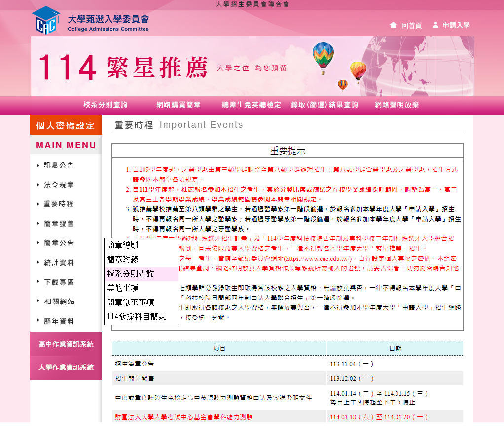
Task: Open 高中作業資訊系統 button
Action: [66, 344]
